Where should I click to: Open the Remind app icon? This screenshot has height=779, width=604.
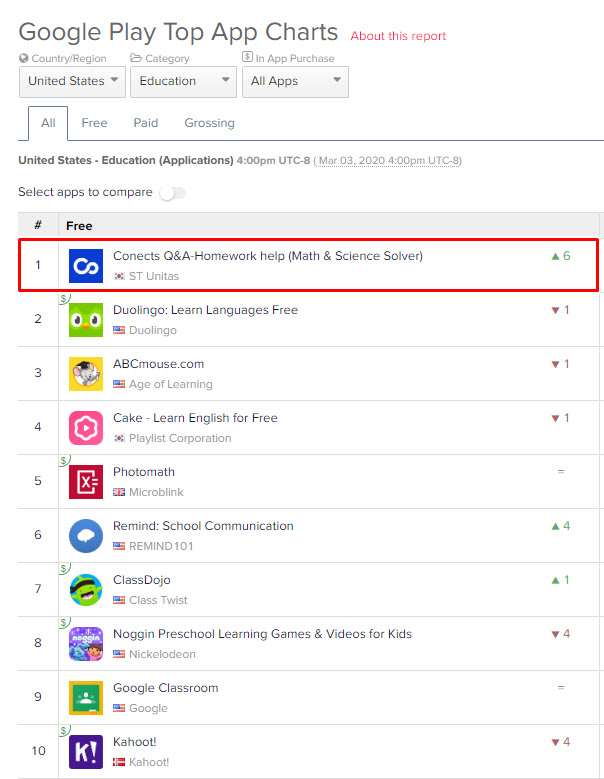(x=86, y=536)
